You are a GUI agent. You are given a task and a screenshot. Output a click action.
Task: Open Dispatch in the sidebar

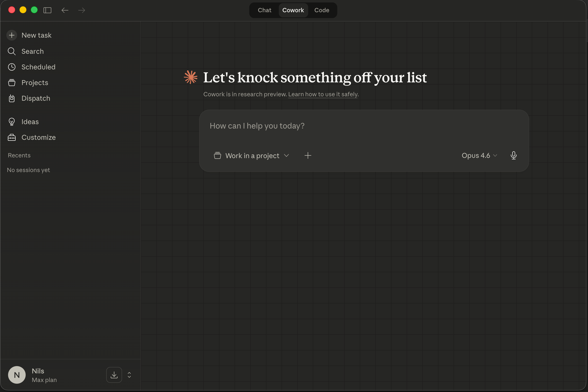(29, 98)
